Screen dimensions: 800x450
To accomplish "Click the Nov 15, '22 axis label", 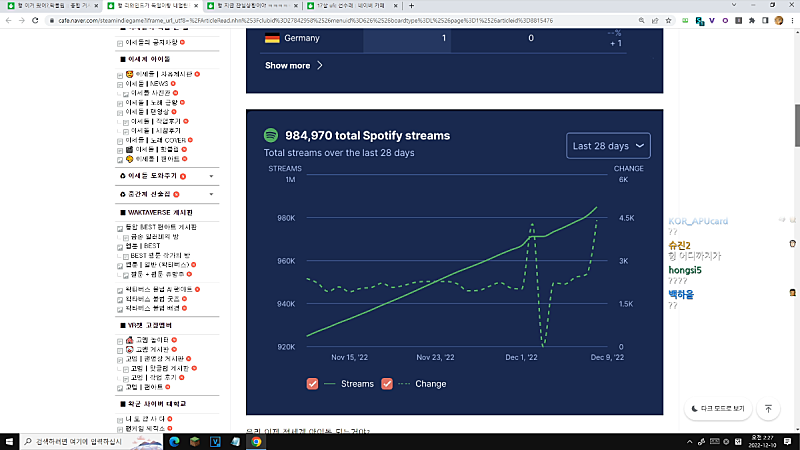I will point(349,357).
